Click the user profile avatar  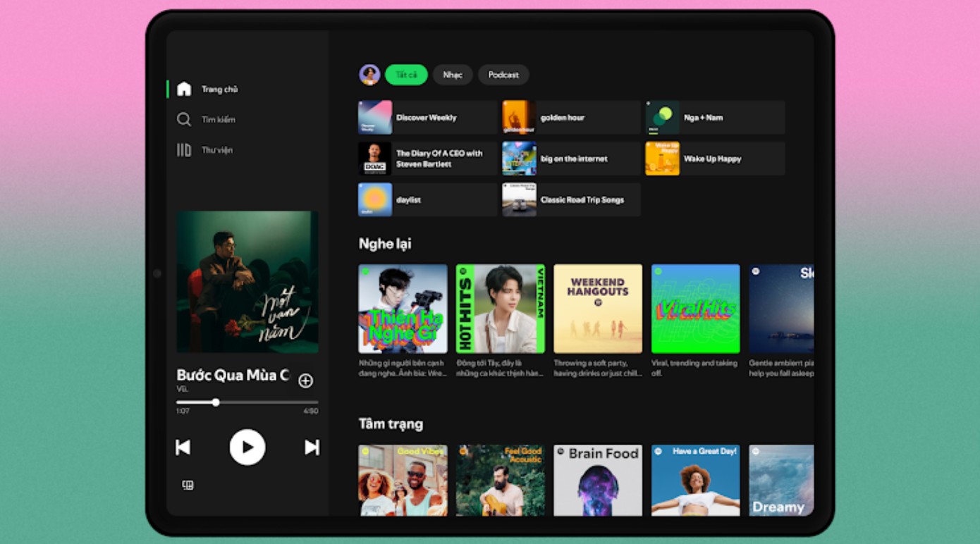pyautogui.click(x=369, y=75)
